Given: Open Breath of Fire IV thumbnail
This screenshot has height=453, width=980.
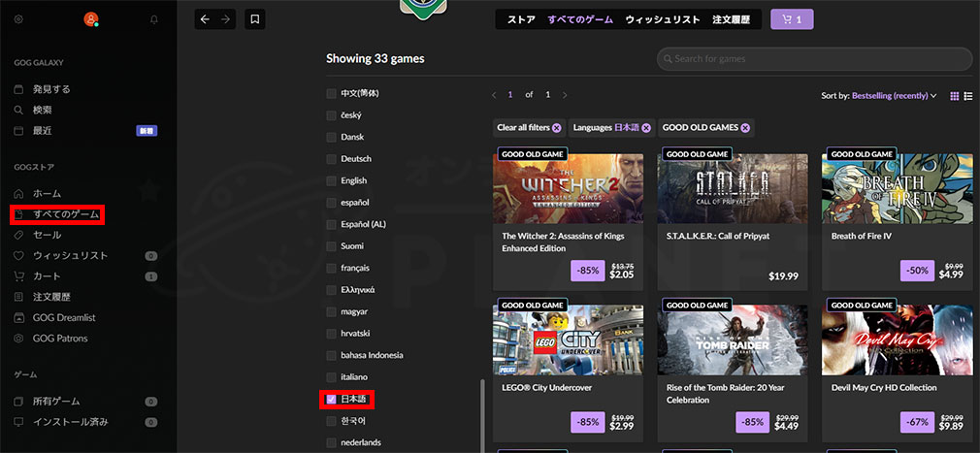Looking at the screenshot, I should click(x=897, y=189).
